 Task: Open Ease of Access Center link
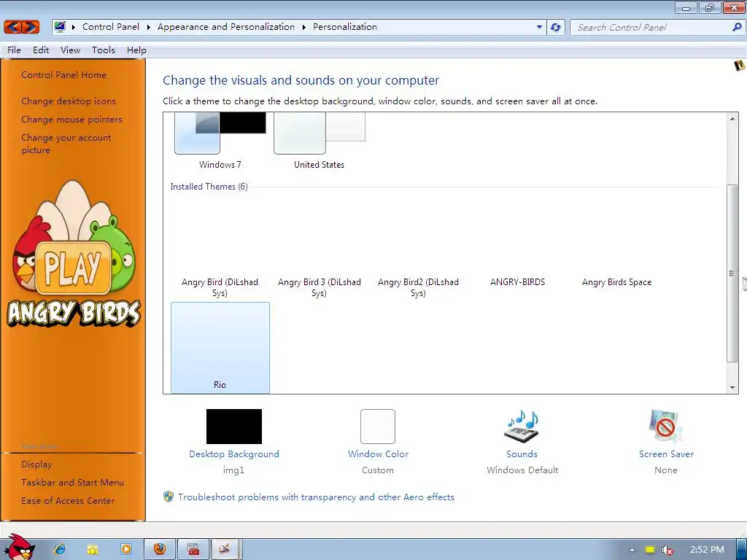(68, 500)
